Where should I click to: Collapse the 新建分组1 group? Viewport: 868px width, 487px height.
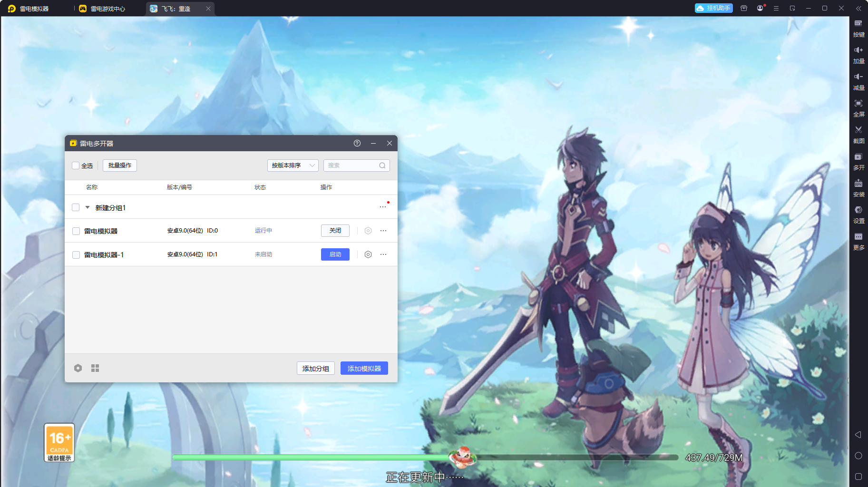point(88,207)
